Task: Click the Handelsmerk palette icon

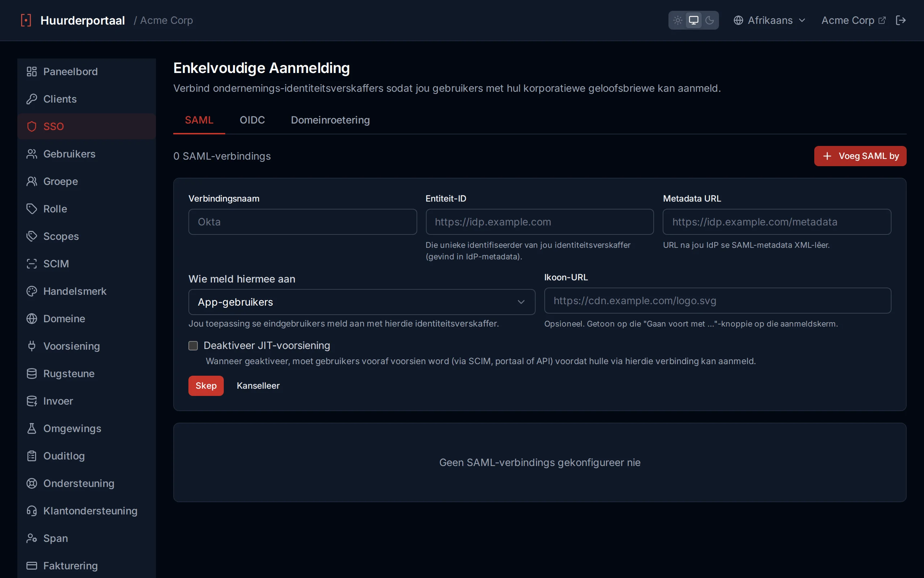Action: 32,291
